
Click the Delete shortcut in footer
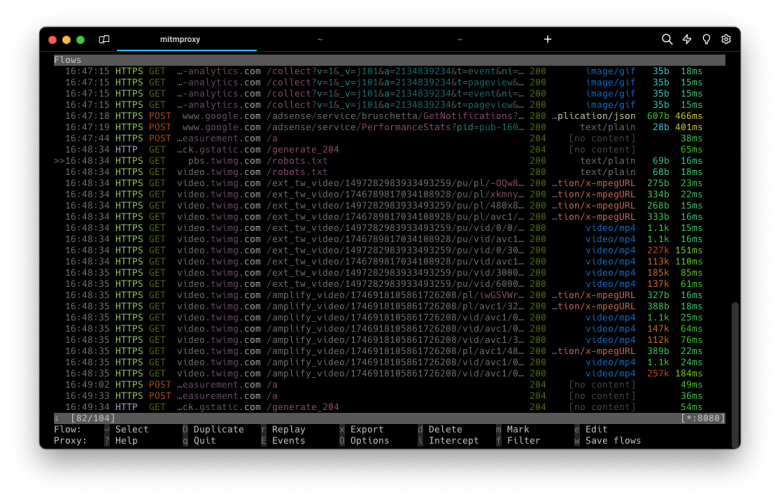[445, 429]
